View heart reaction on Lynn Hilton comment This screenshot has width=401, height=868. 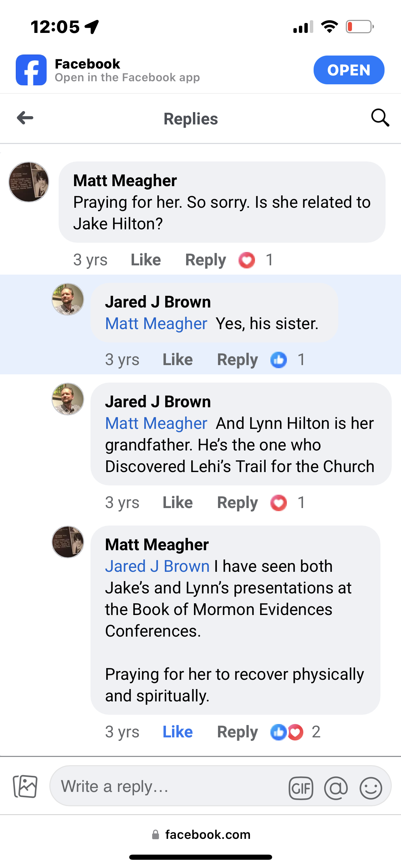[x=279, y=503]
